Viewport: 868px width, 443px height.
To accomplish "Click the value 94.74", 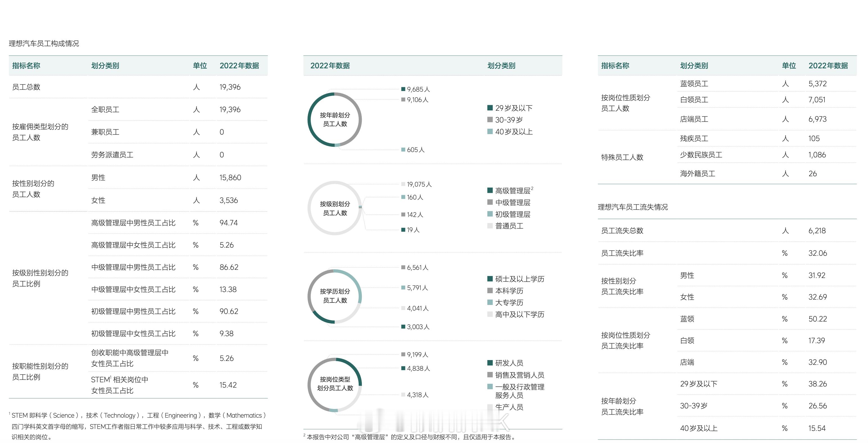I will pyautogui.click(x=228, y=223).
